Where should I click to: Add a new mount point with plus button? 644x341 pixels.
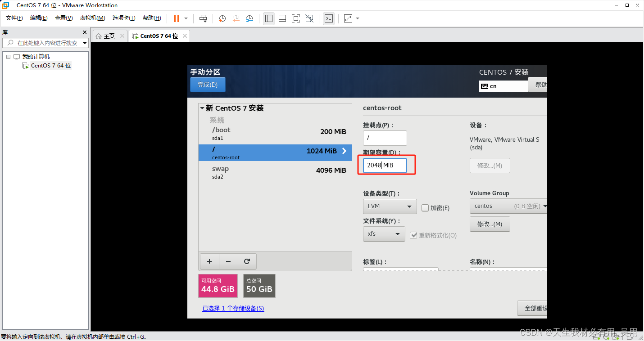tap(209, 261)
